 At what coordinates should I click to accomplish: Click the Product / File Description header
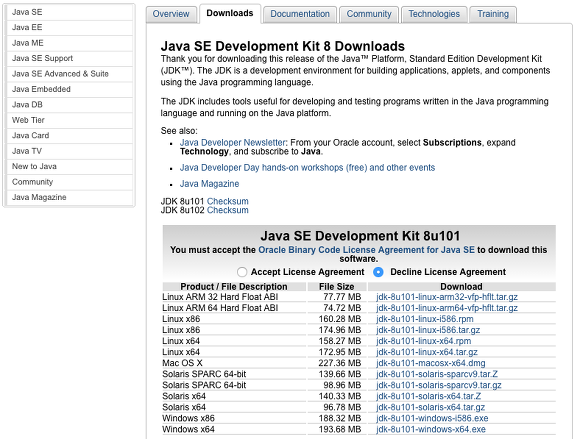coord(234,287)
